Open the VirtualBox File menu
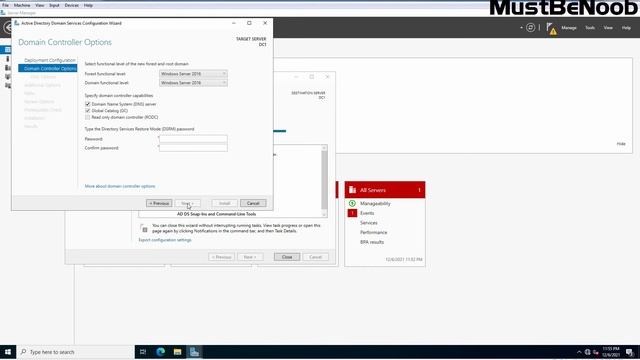 pos(5,5)
